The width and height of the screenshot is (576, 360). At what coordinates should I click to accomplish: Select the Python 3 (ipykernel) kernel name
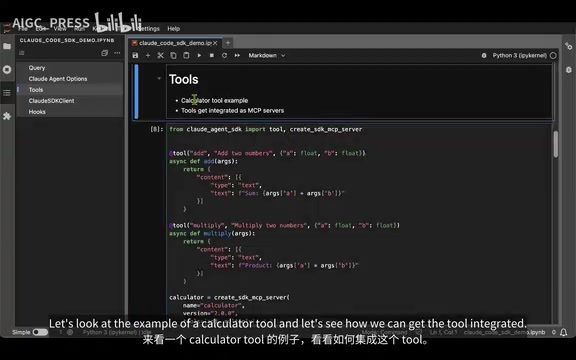pyautogui.click(x=519, y=55)
